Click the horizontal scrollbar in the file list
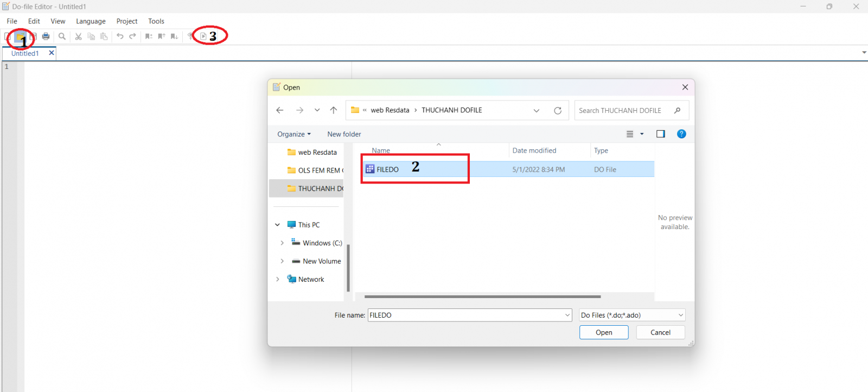 (482, 297)
